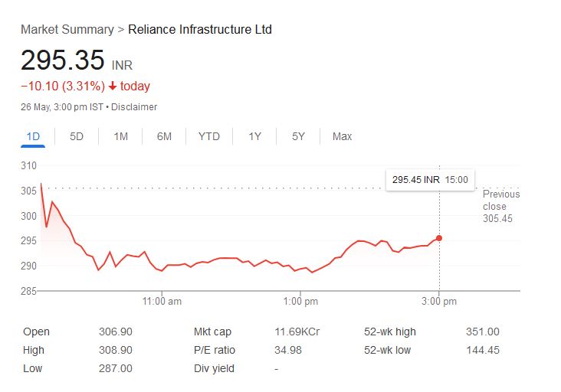Viewport: 561px width, 392px height.
Task: Click the Reliance Infrastructure Ltd title
Action: tap(199, 30)
